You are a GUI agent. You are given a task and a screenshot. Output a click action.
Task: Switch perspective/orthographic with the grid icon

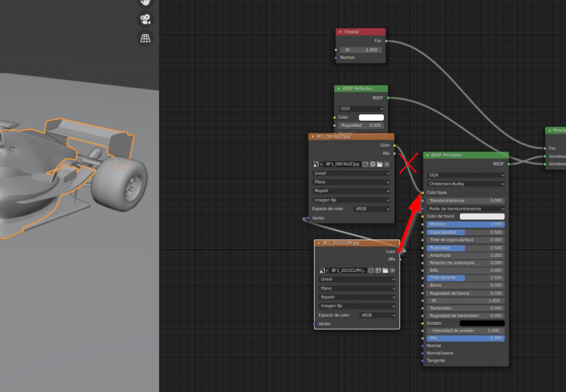145,38
